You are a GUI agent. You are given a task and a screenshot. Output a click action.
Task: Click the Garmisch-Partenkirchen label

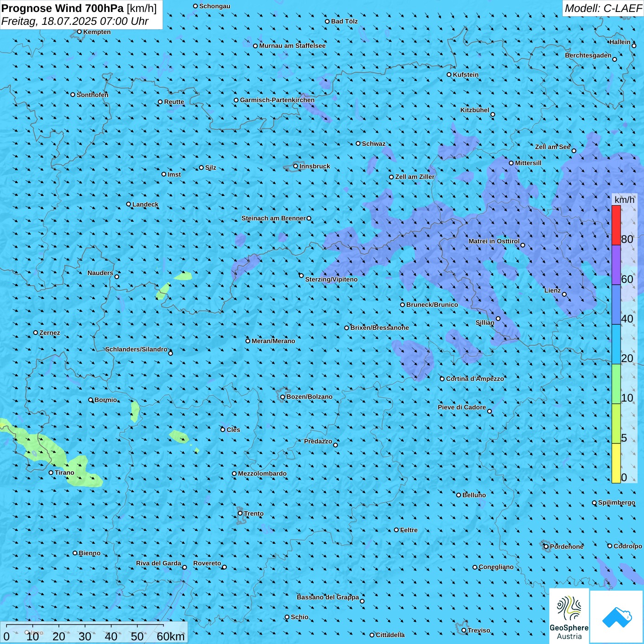click(277, 100)
